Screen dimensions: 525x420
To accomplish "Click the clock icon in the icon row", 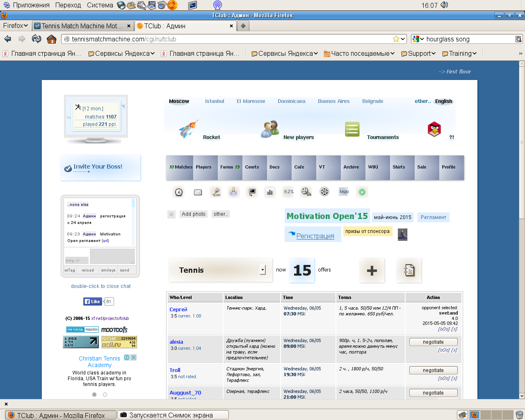I will click(x=179, y=192).
